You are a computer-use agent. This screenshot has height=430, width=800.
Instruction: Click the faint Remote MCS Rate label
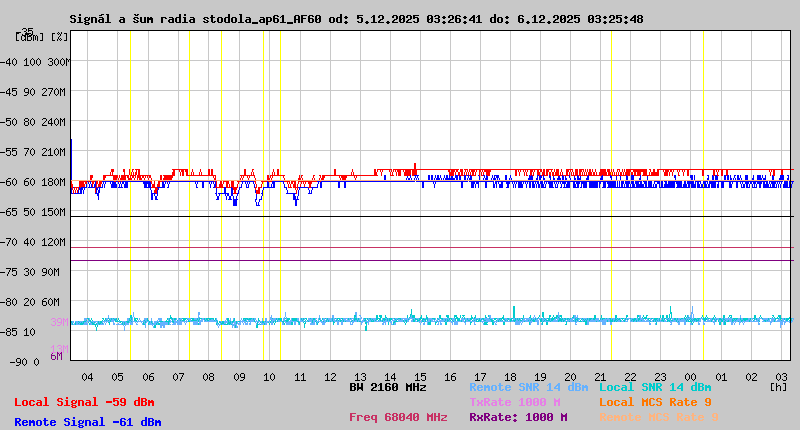pos(658,417)
